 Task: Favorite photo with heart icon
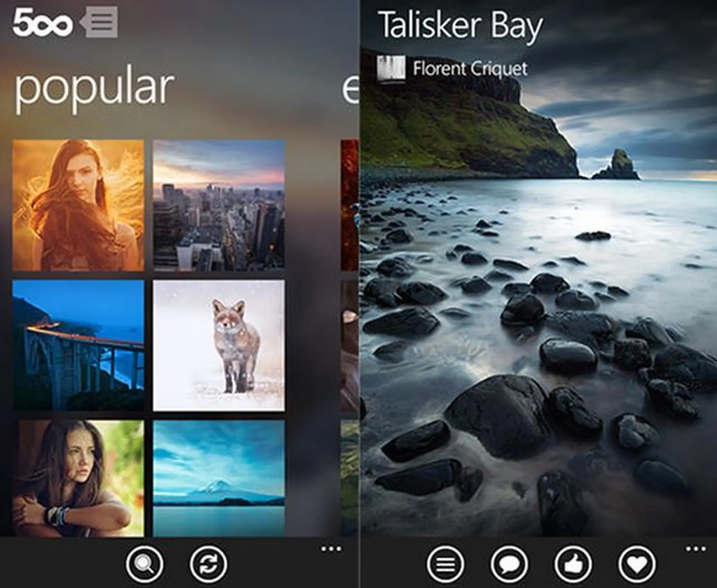(637, 564)
